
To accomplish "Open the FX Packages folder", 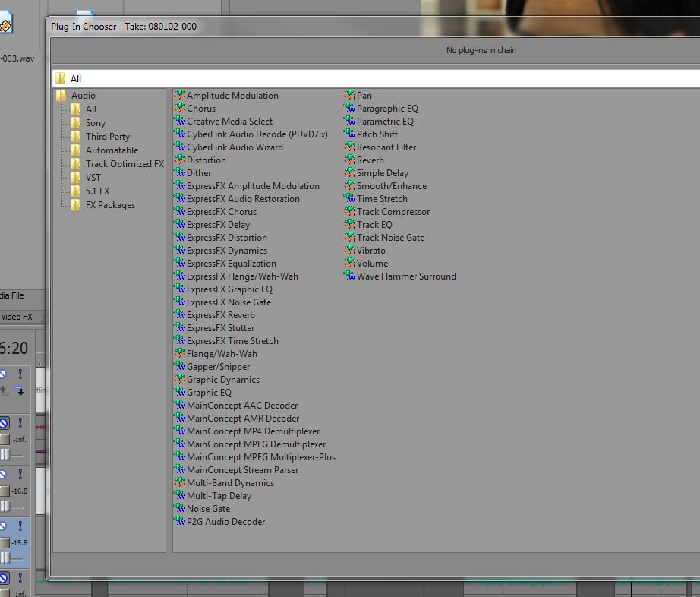I will [x=109, y=205].
